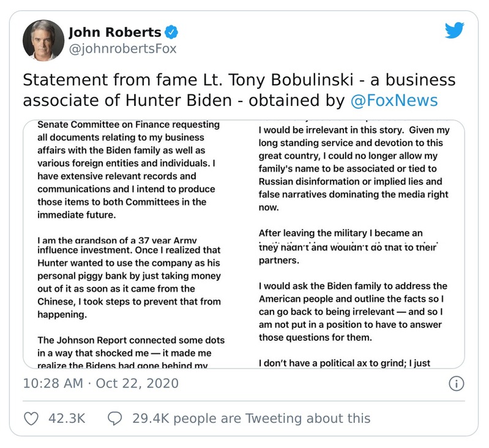Click the "I would ask the Biden family" paragraph

[353, 312]
